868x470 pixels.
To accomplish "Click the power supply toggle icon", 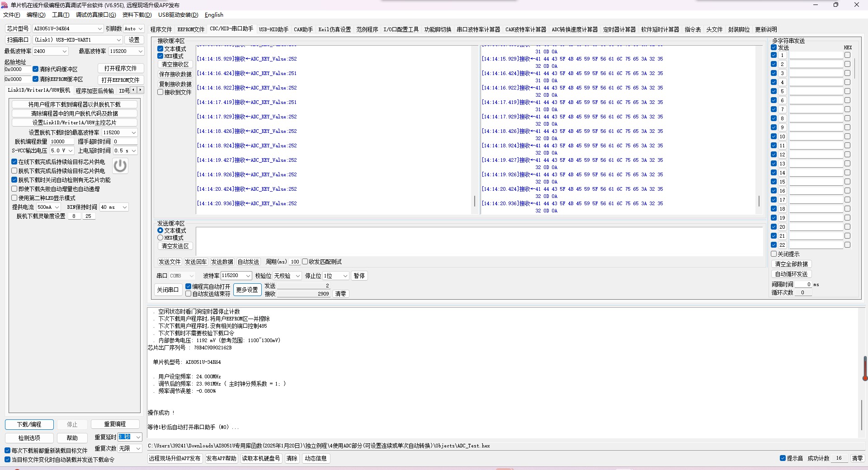I will [120, 166].
